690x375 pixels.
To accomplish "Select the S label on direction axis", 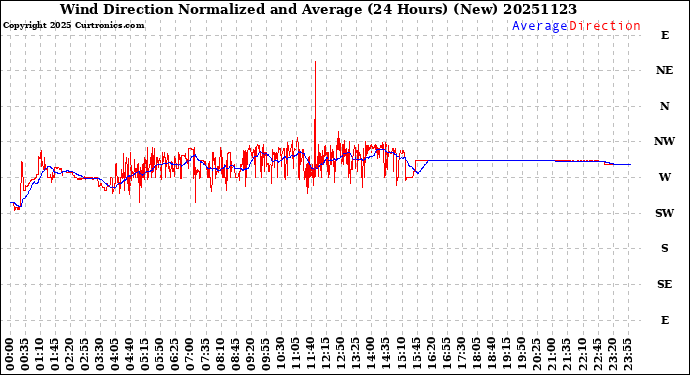I will tap(664, 248).
